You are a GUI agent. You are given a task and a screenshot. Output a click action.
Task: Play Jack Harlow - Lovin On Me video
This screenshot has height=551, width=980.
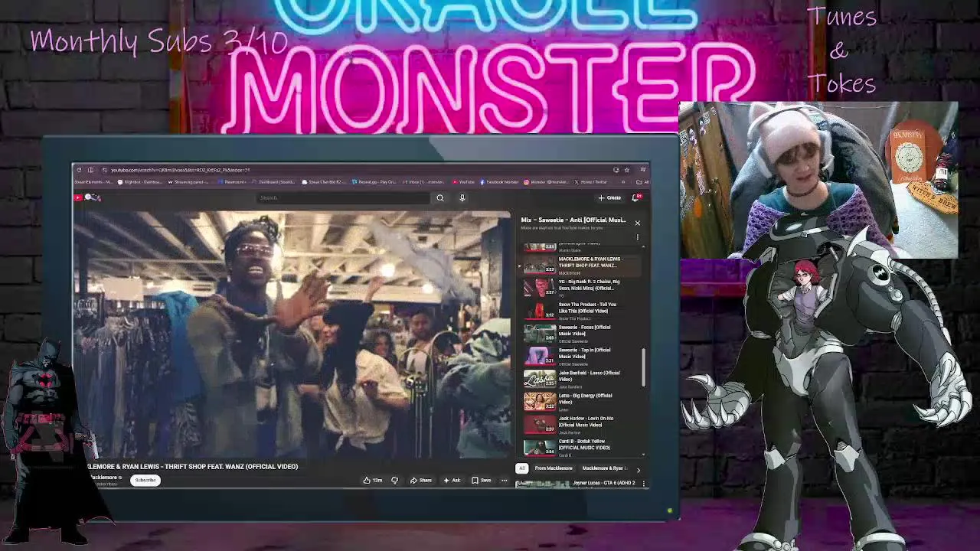point(582,425)
